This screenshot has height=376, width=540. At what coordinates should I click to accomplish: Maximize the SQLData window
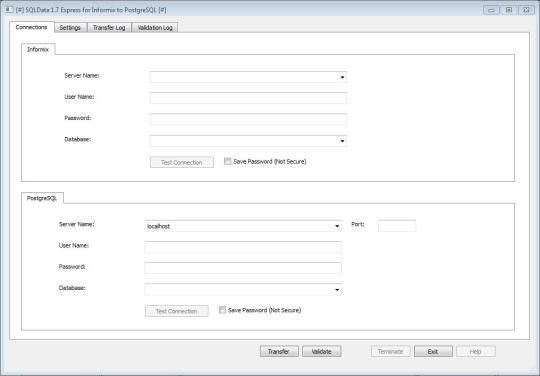[x=509, y=10]
